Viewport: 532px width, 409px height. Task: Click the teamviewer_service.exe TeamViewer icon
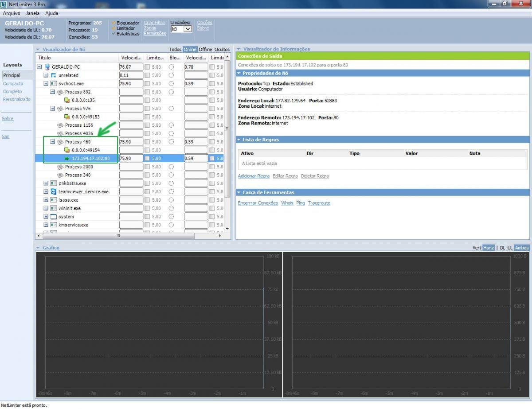click(x=54, y=191)
